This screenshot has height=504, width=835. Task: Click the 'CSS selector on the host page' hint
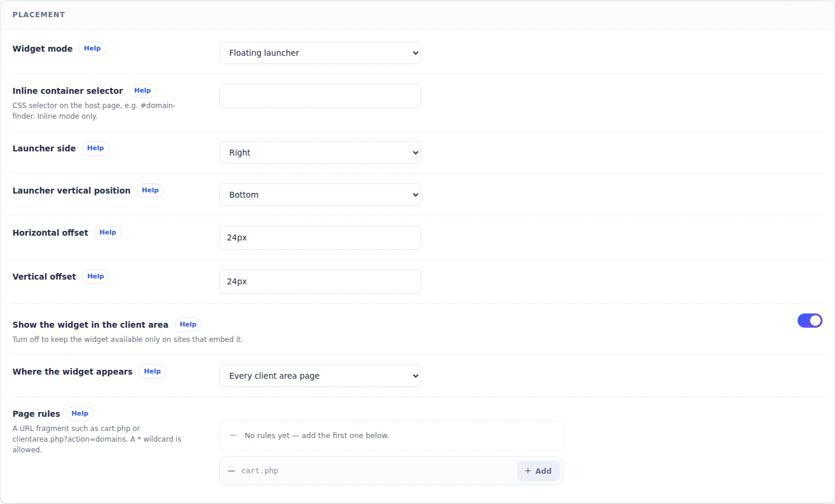click(x=94, y=111)
